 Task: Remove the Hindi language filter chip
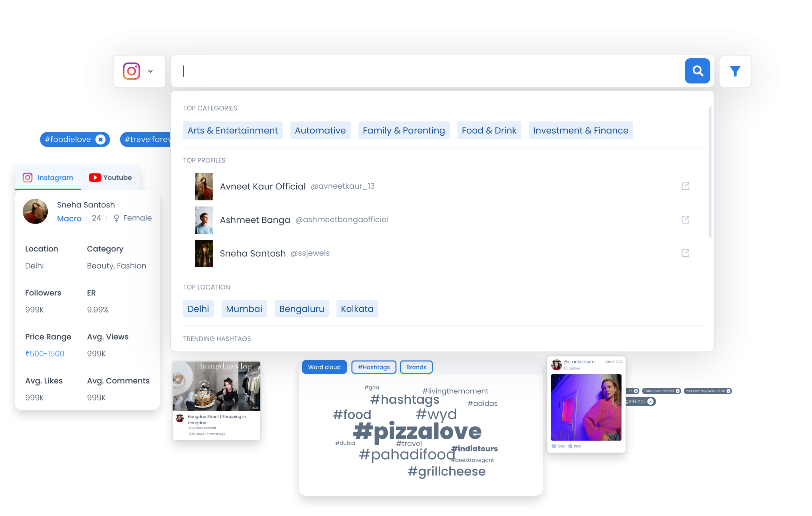click(650, 402)
